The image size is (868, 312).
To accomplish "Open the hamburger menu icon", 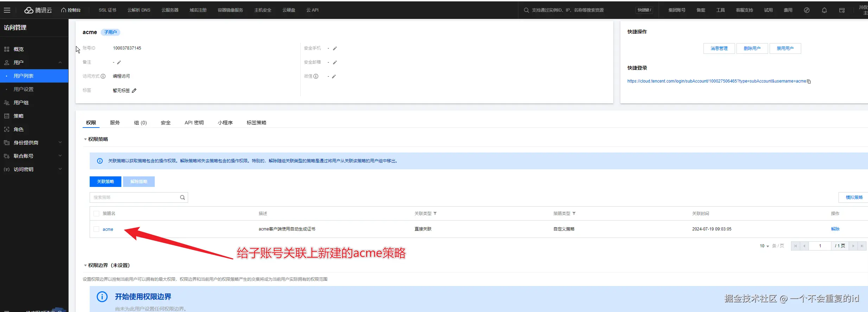I will click(x=7, y=10).
